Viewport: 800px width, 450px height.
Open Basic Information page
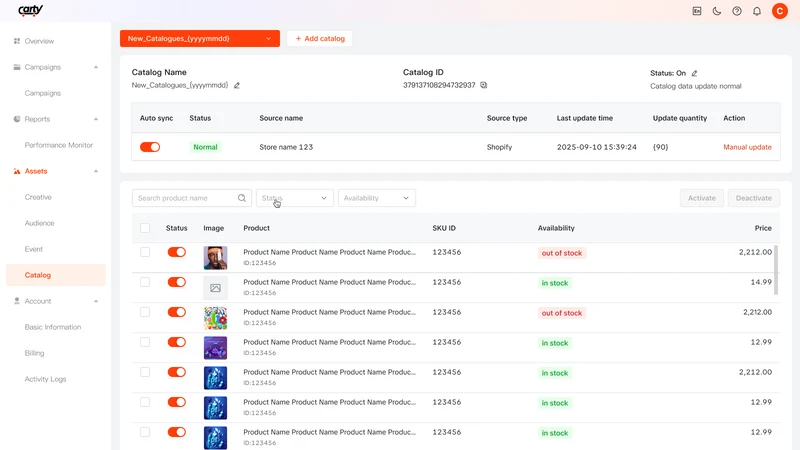[x=53, y=327]
